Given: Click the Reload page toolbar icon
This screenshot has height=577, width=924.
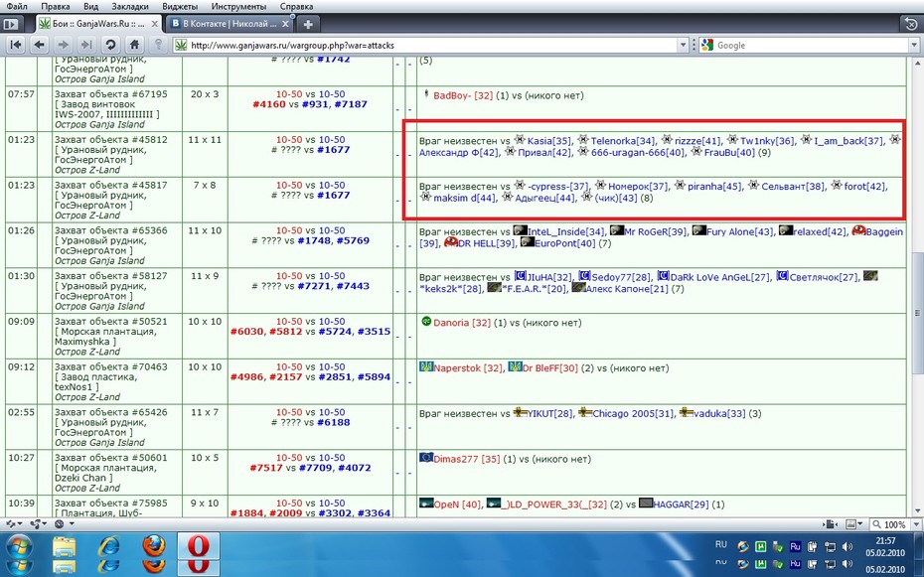Looking at the screenshot, I should click(x=110, y=45).
